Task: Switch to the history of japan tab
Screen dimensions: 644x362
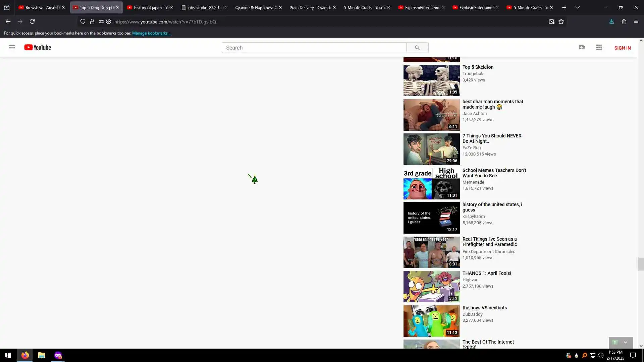Action: [x=148, y=7]
